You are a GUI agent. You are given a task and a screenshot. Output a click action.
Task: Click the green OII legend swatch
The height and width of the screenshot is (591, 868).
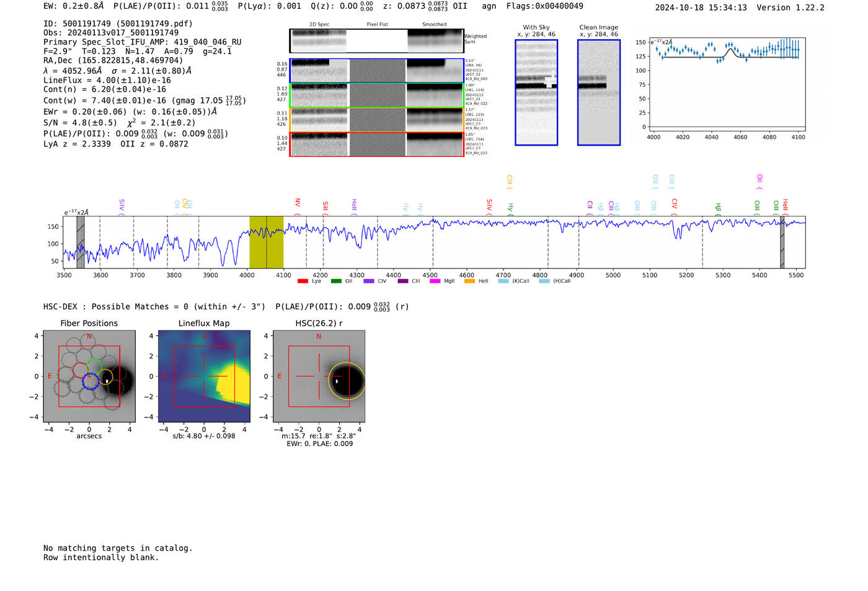pos(336,282)
